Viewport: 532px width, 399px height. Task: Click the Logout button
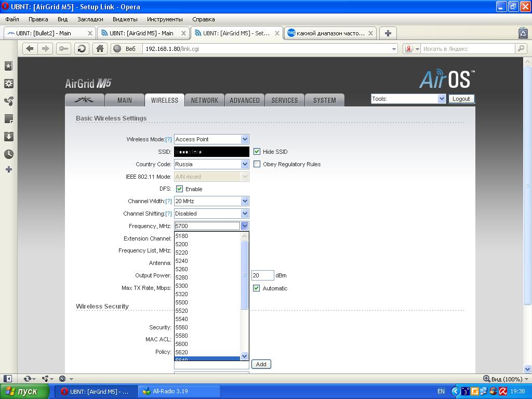[x=461, y=99]
